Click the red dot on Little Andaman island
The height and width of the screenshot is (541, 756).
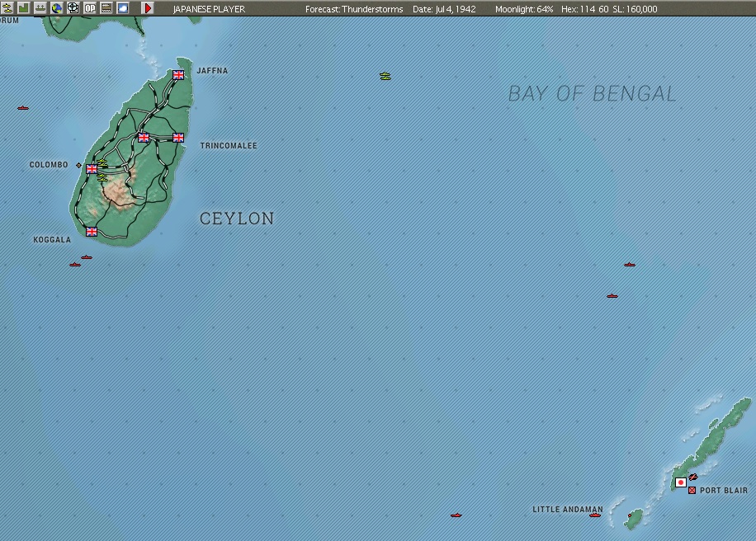tap(630, 515)
